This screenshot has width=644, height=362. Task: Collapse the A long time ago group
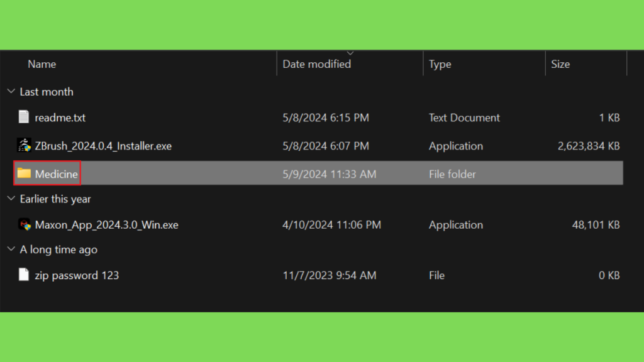click(x=11, y=249)
